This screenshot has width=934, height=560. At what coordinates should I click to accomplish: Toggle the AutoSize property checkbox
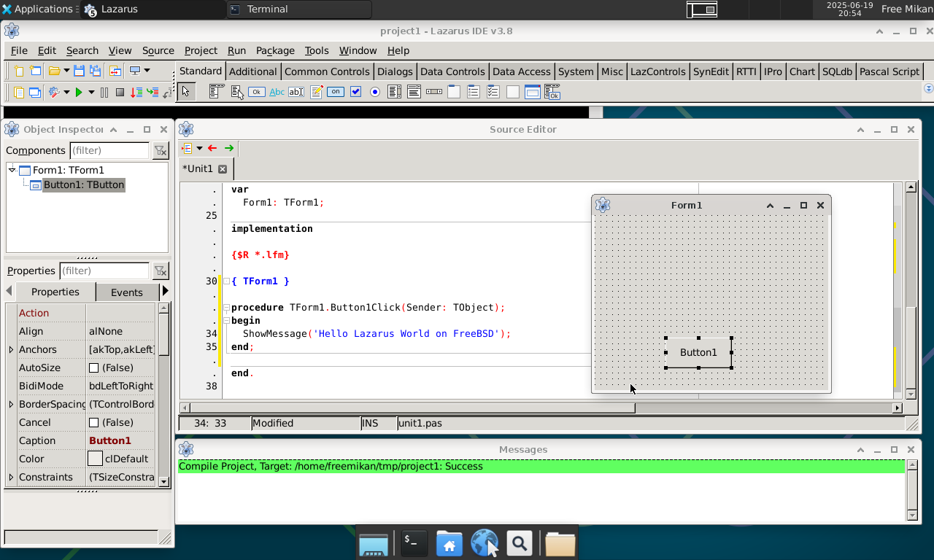(93, 368)
